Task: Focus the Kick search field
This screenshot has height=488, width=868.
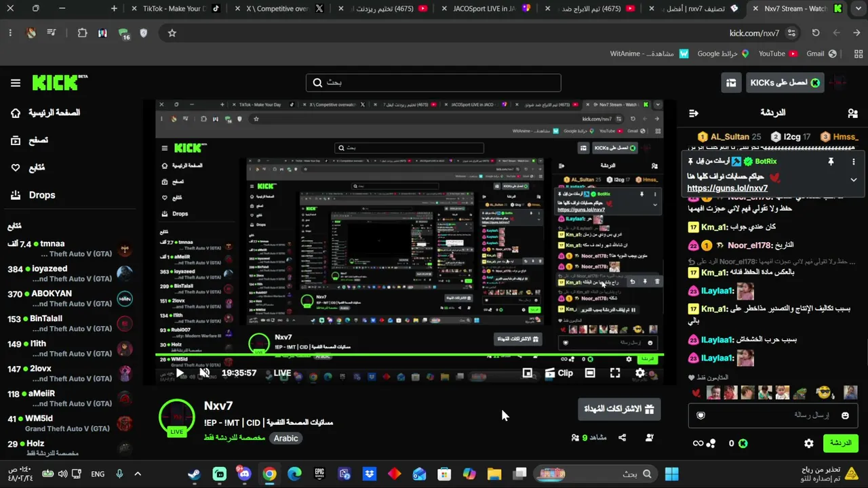Action: click(x=433, y=83)
